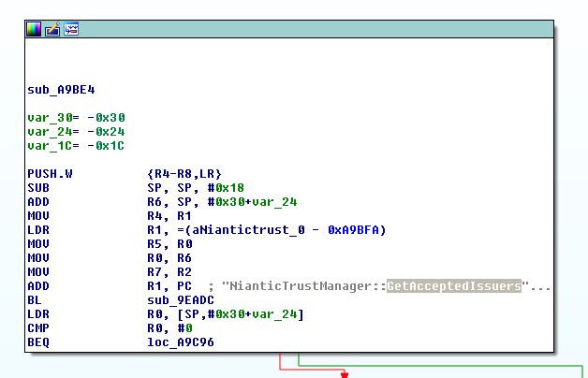Click the BL instruction mnemonic
The height and width of the screenshot is (378, 588).
tap(35, 300)
